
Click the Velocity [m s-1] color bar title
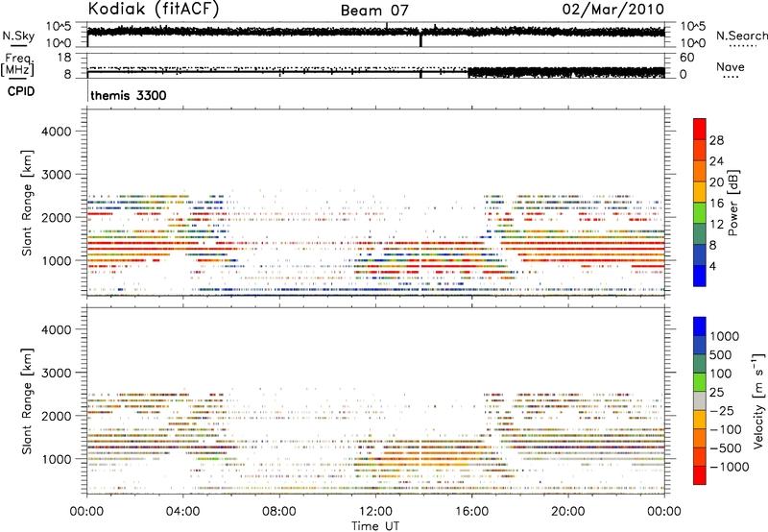tap(758, 401)
